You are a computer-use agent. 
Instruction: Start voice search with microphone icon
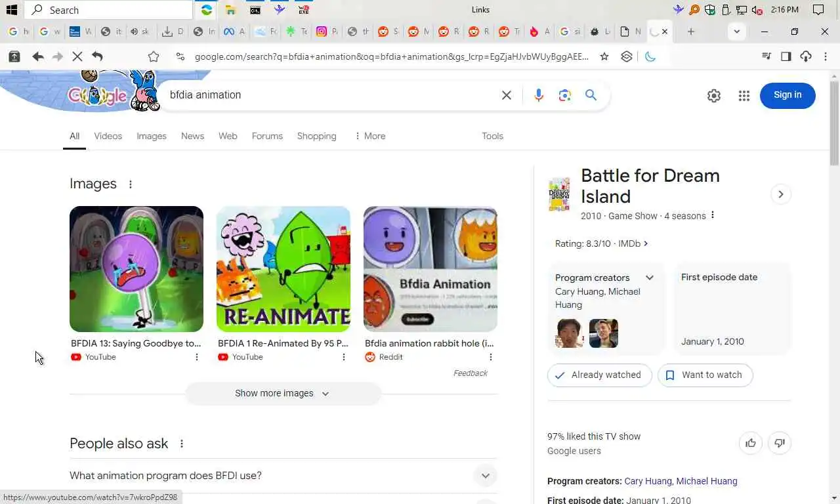(x=539, y=95)
